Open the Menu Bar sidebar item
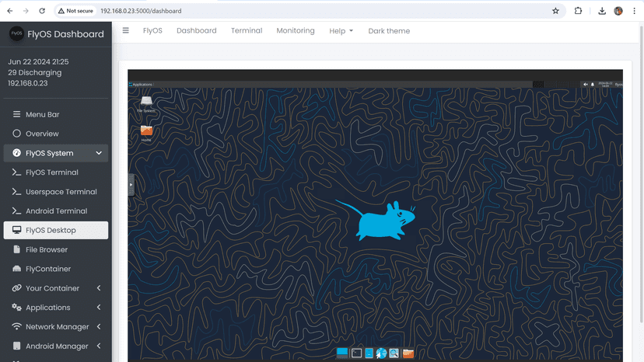 (56, 114)
